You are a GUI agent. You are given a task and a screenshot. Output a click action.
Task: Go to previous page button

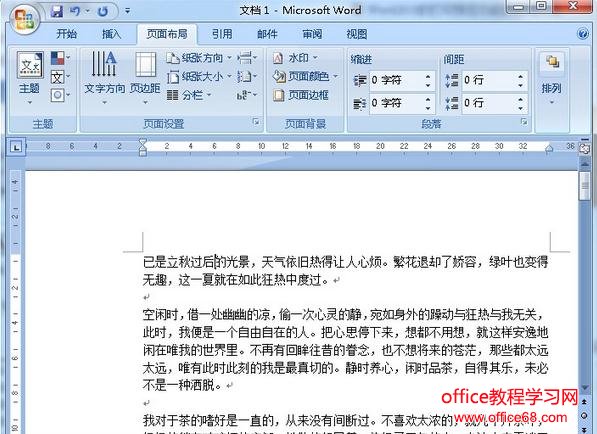coord(584,402)
